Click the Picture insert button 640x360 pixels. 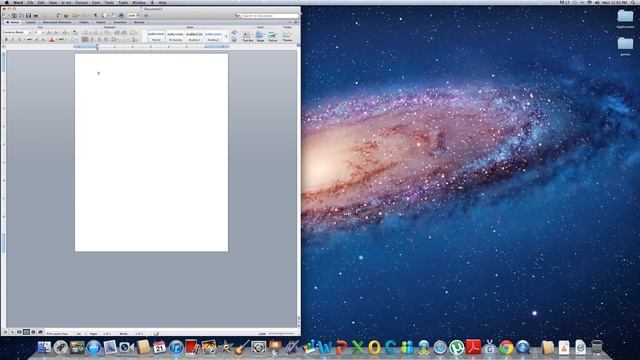(x=273, y=36)
